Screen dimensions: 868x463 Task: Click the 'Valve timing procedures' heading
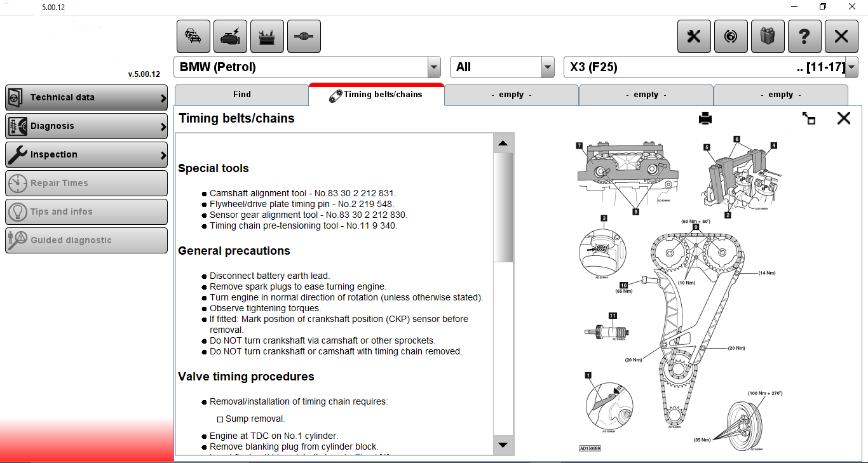[x=246, y=377]
